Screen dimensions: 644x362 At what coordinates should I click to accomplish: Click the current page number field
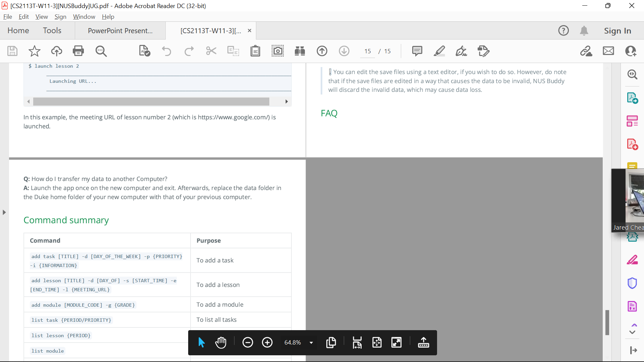coord(367,51)
